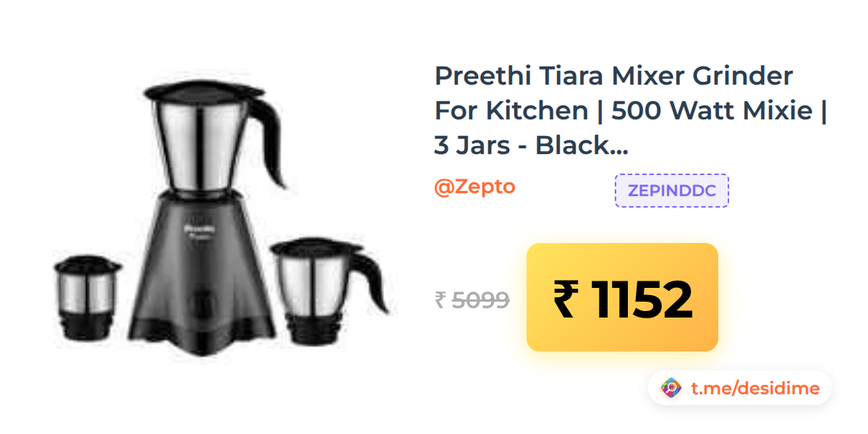This screenshot has height=434, width=868.
Task: Open the @Zepto store link
Action: pyautogui.click(x=475, y=187)
